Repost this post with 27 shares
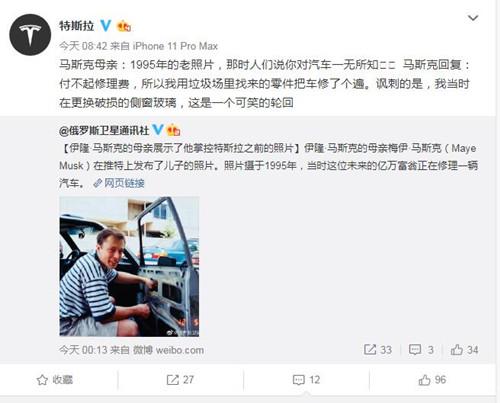The width and height of the screenshot is (500, 403). click(180, 380)
